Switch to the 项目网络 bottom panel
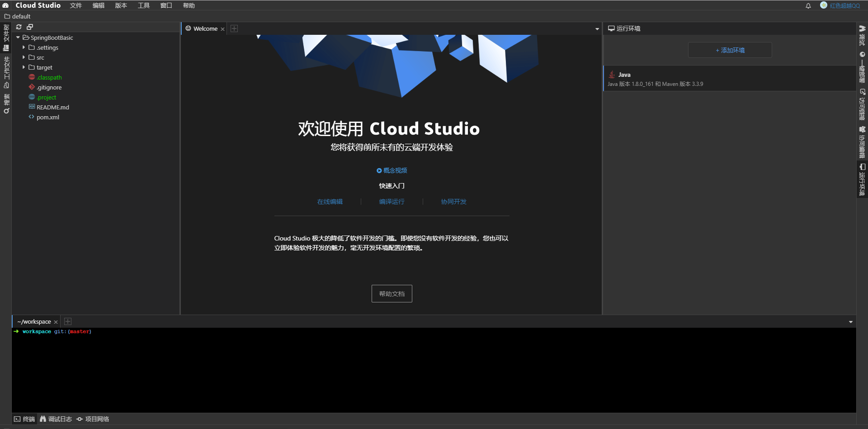The image size is (868, 429). tap(93, 419)
